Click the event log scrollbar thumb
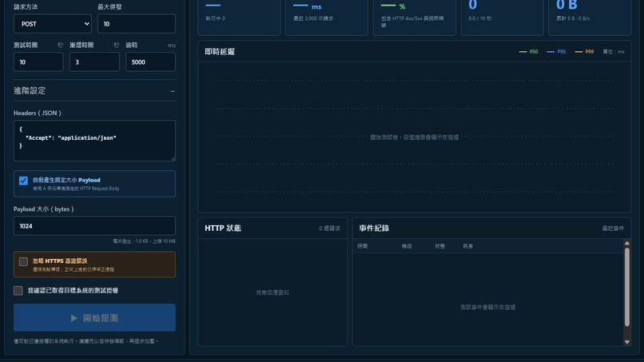 626,287
